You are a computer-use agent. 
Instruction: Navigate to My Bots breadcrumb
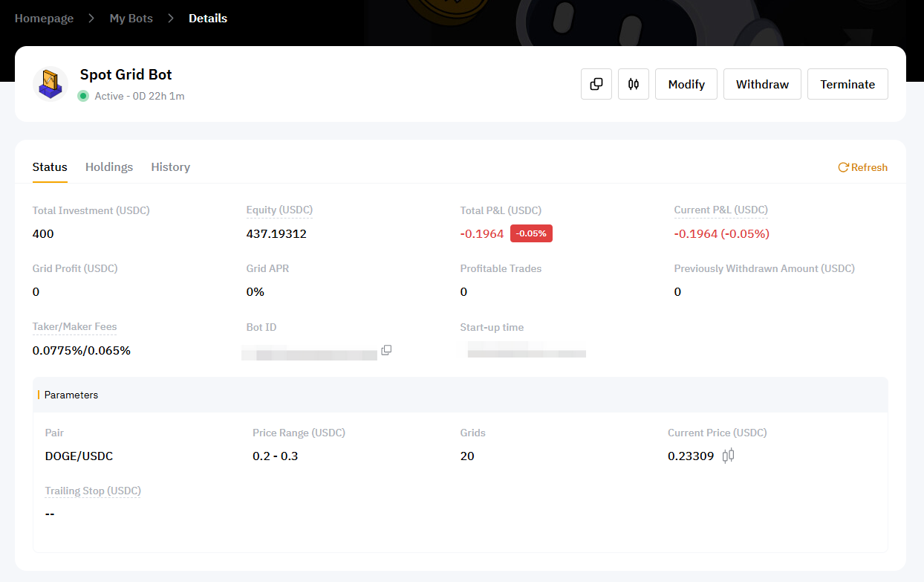point(131,19)
